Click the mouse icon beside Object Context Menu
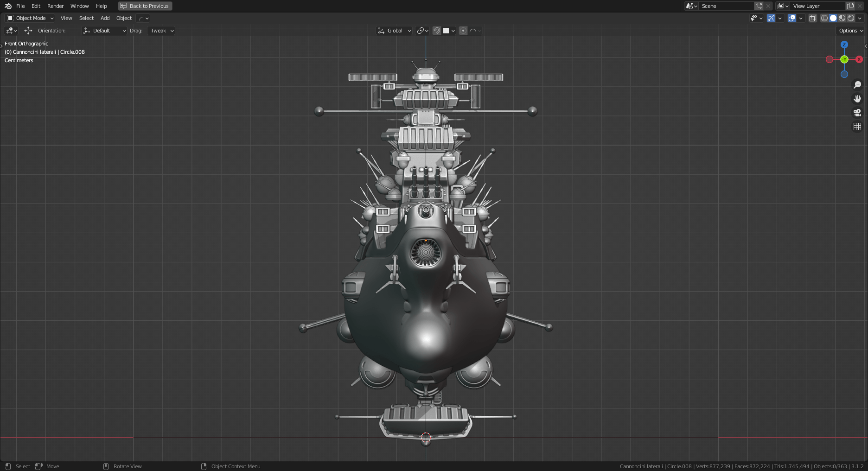This screenshot has width=868, height=471. pos(204,466)
